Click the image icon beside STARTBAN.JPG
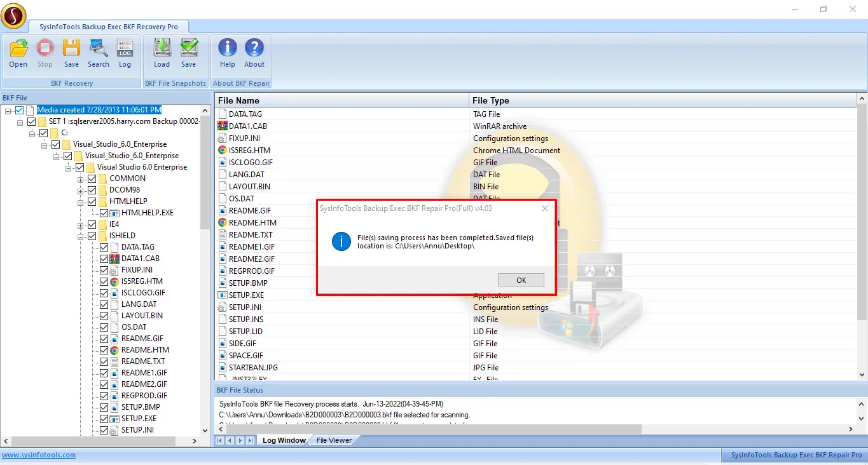 223,368
